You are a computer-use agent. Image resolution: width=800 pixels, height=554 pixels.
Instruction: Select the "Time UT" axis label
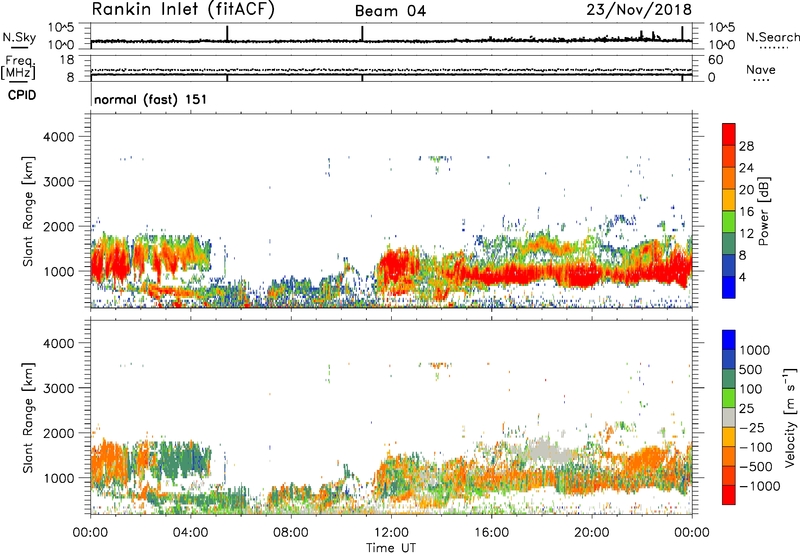click(x=391, y=548)
